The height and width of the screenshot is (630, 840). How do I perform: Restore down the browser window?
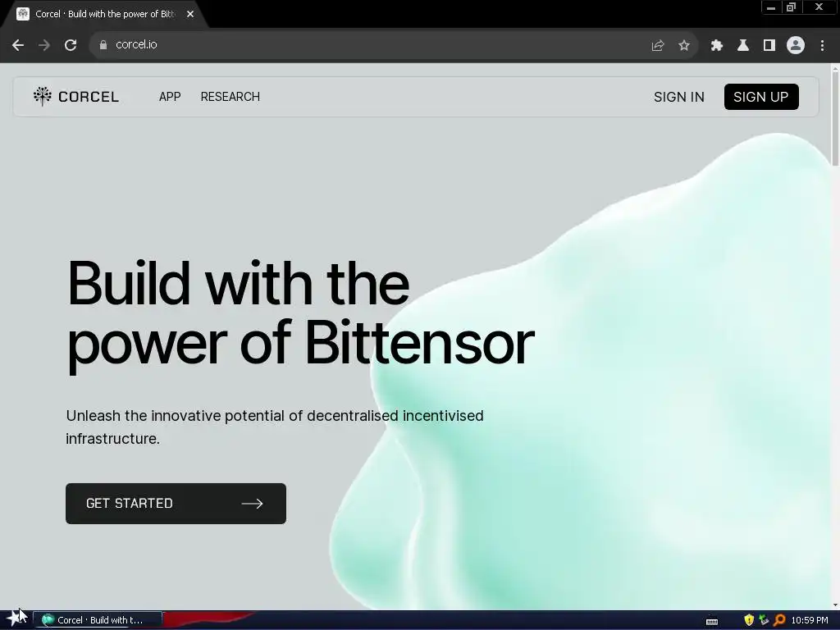pyautogui.click(x=792, y=7)
